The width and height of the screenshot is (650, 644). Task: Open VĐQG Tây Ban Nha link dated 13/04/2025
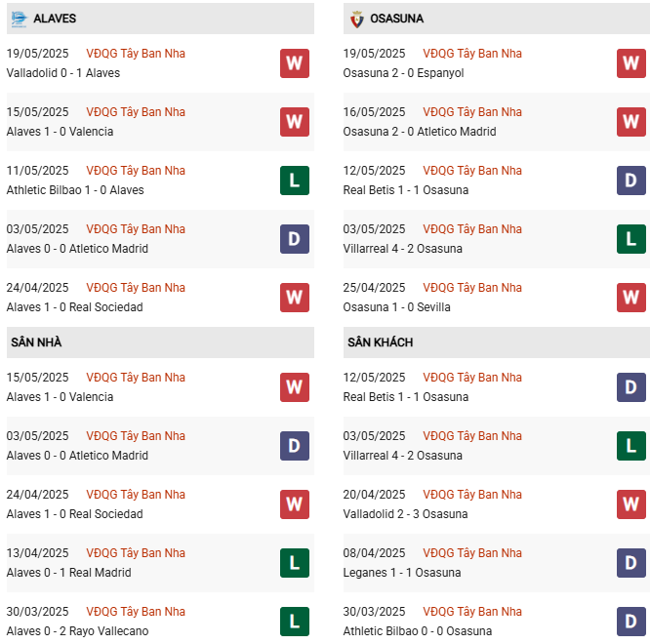pos(136,553)
